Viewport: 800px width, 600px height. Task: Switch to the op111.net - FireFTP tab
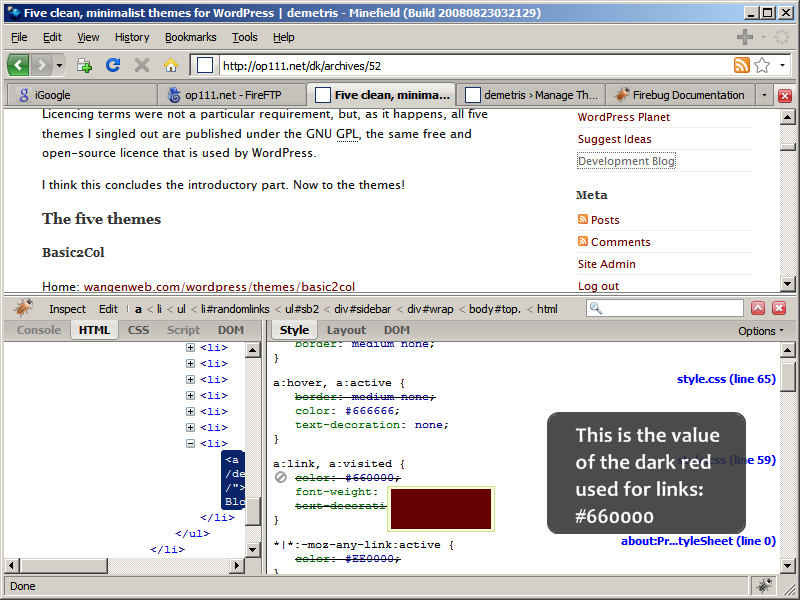[x=232, y=95]
